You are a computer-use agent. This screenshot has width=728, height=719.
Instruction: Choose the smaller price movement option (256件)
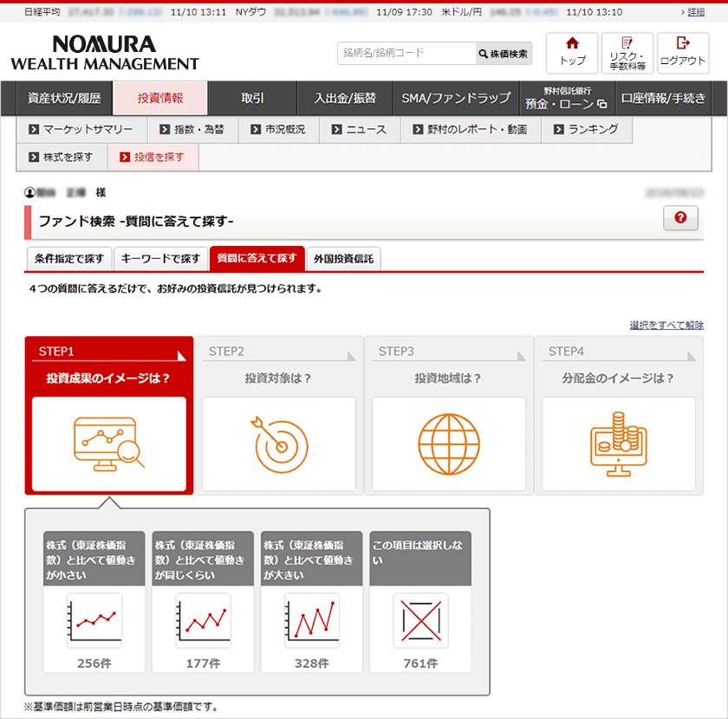coord(94,619)
